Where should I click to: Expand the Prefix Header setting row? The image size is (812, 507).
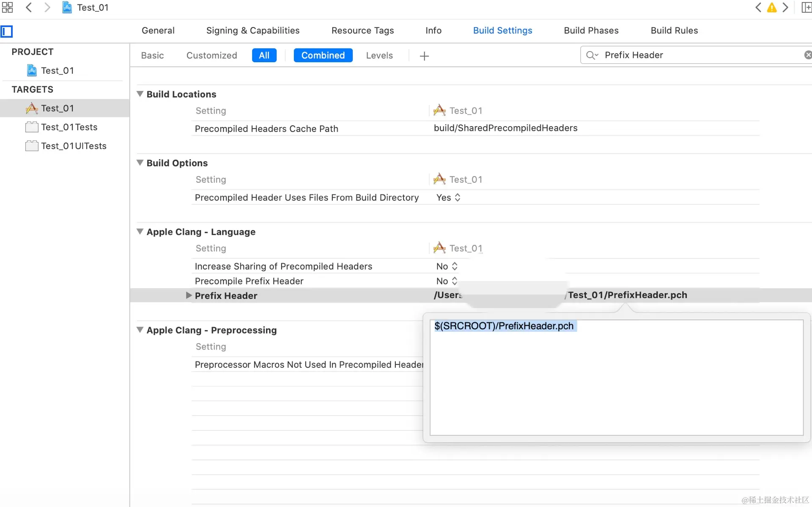pyautogui.click(x=189, y=295)
